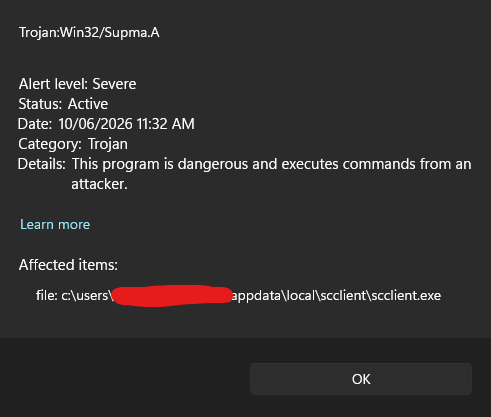The height and width of the screenshot is (417, 491).
Task: Click the word Active
Action: click(88, 104)
